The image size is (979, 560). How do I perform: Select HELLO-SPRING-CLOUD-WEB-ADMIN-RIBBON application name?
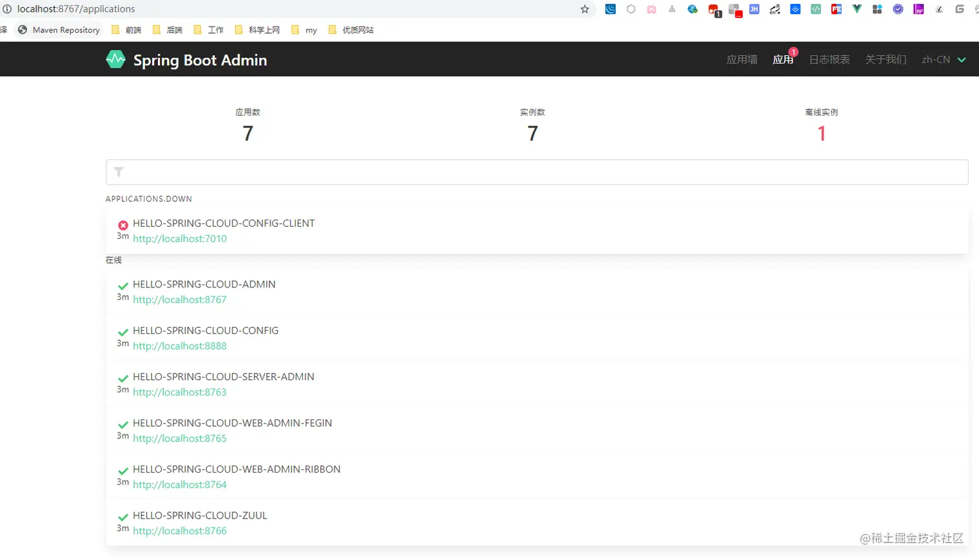[236, 469]
